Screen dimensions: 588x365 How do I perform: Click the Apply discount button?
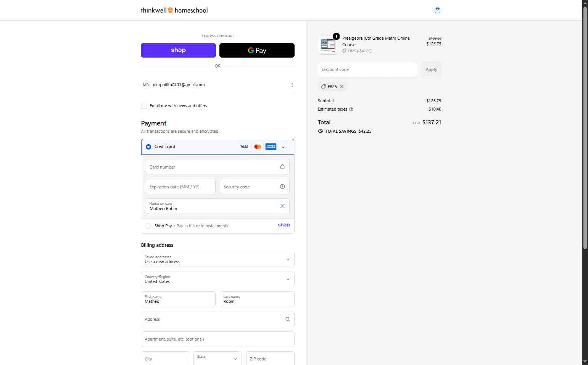pyautogui.click(x=431, y=69)
